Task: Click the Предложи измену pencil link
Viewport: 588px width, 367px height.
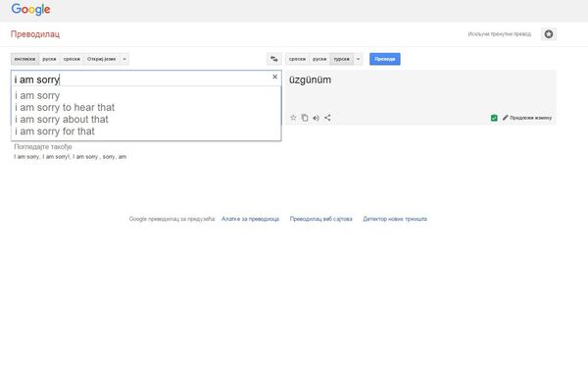Action: point(527,118)
